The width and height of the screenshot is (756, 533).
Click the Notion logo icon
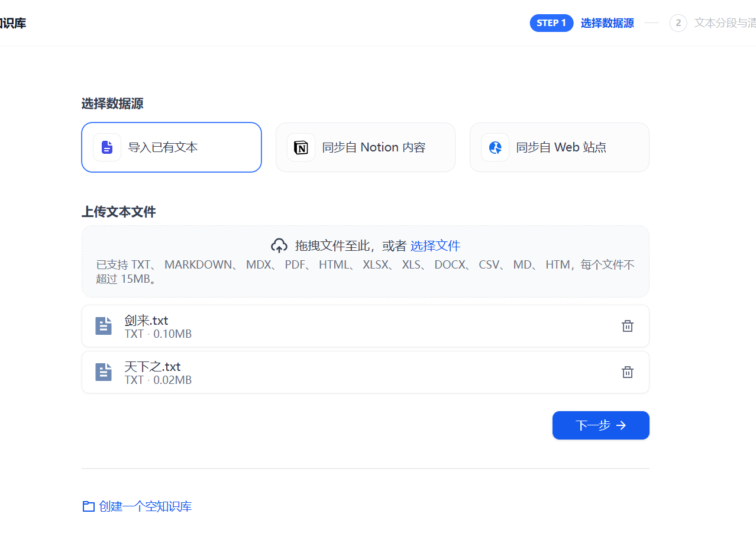click(301, 147)
